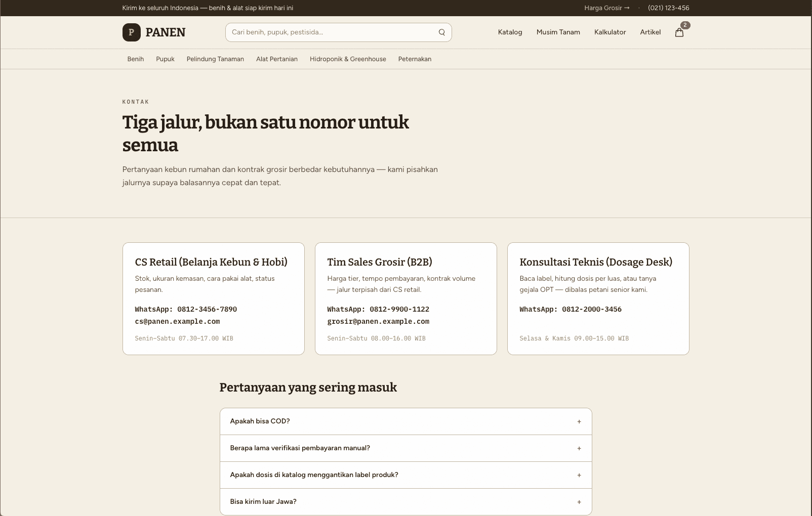Open the Kalkulator menu item
This screenshot has width=812, height=516.
click(610, 32)
